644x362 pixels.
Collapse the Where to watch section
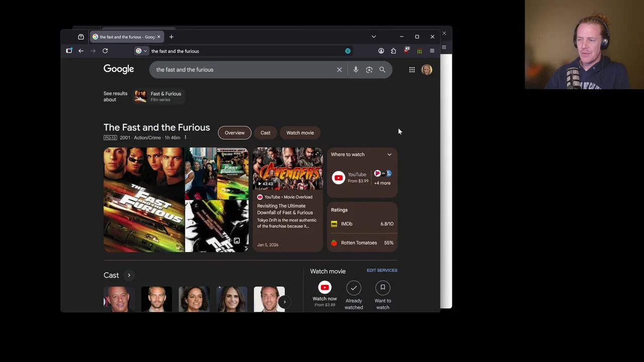(x=389, y=155)
